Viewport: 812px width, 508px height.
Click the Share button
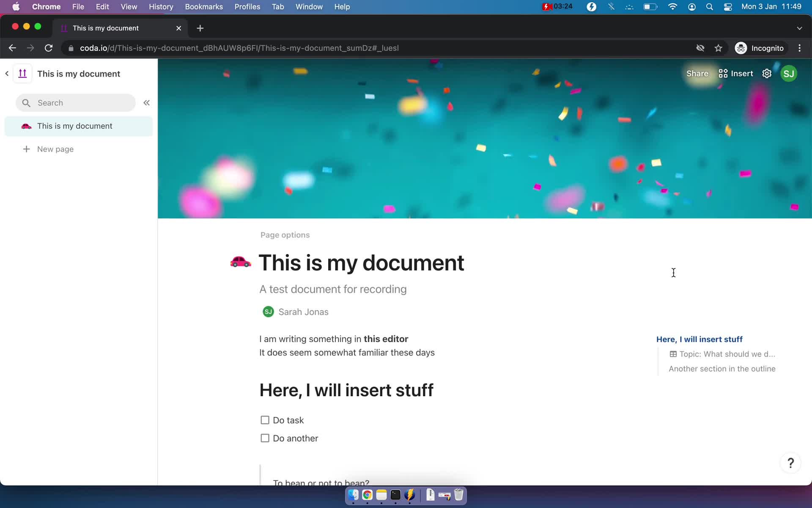coord(697,74)
